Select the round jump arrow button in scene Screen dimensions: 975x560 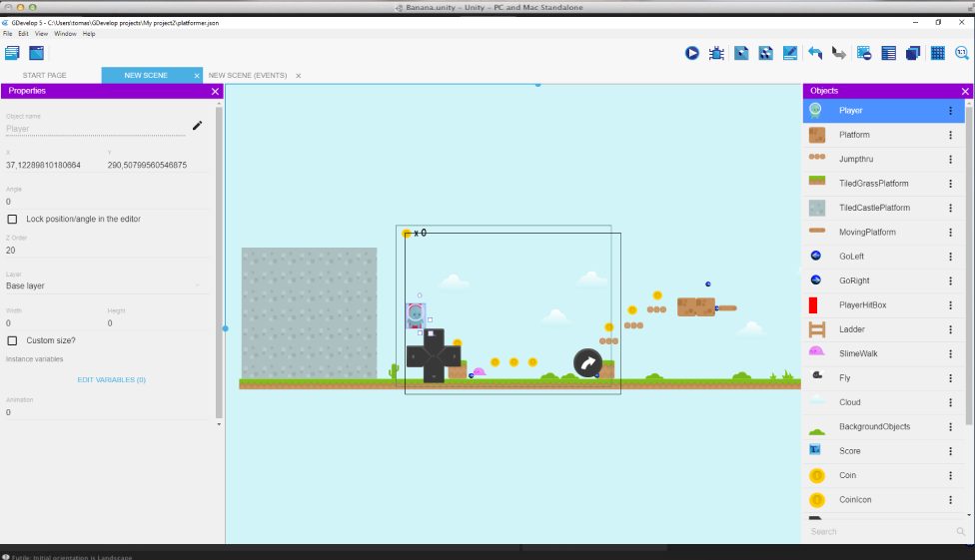pos(587,363)
